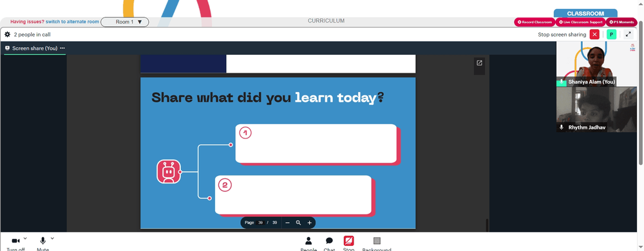The height and width of the screenshot is (251, 644).
Task: Click the PS Moments button
Action: point(621,22)
